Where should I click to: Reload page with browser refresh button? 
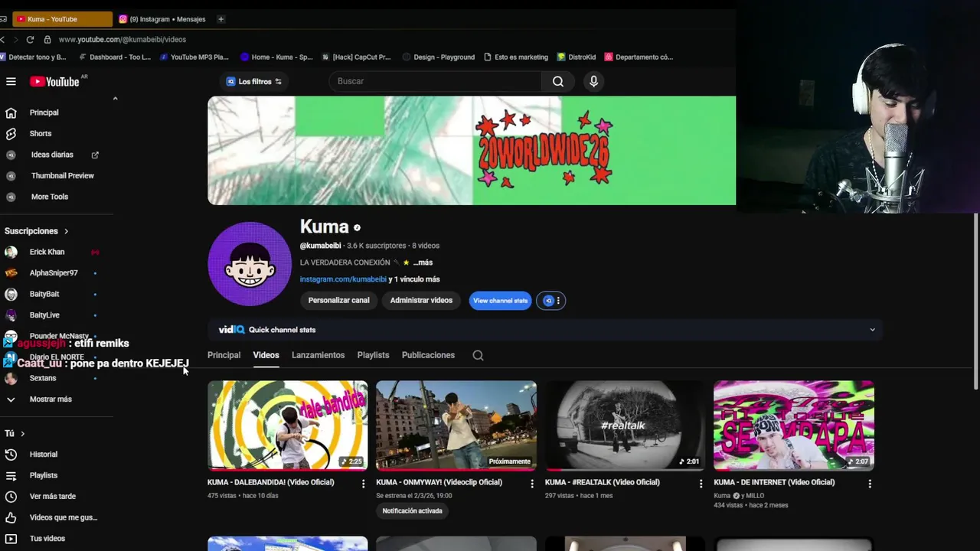point(30,39)
